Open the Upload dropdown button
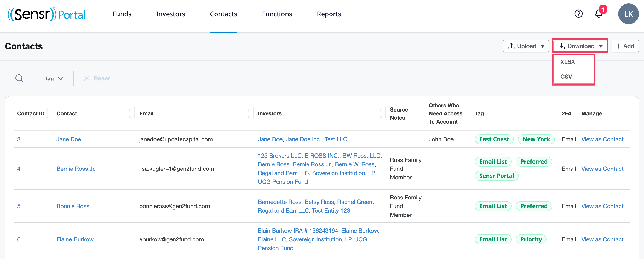 point(526,46)
